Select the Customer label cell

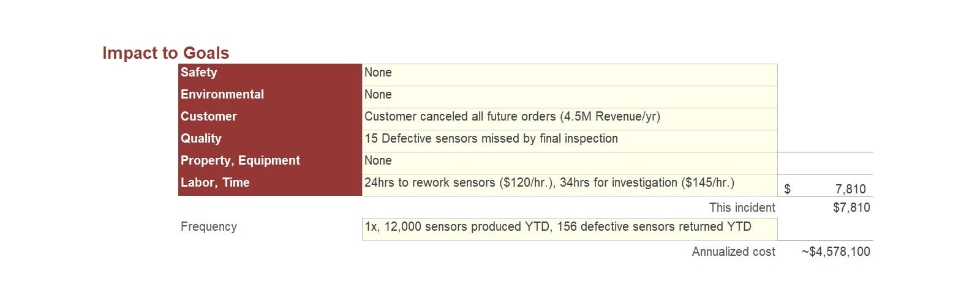pyautogui.click(x=270, y=119)
